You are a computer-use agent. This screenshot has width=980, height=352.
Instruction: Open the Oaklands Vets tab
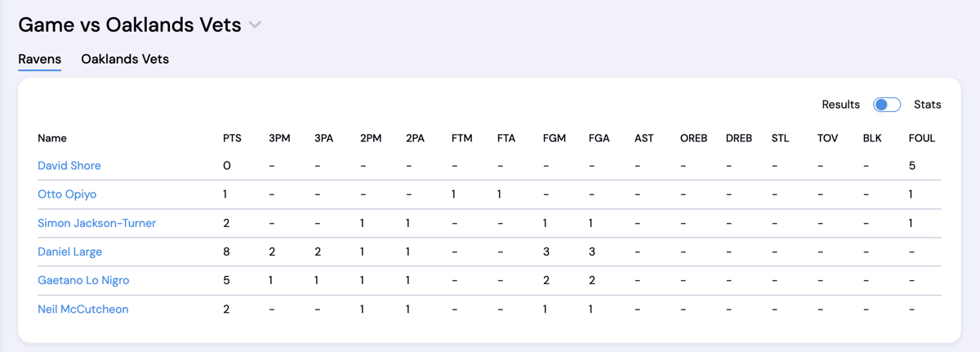[125, 59]
